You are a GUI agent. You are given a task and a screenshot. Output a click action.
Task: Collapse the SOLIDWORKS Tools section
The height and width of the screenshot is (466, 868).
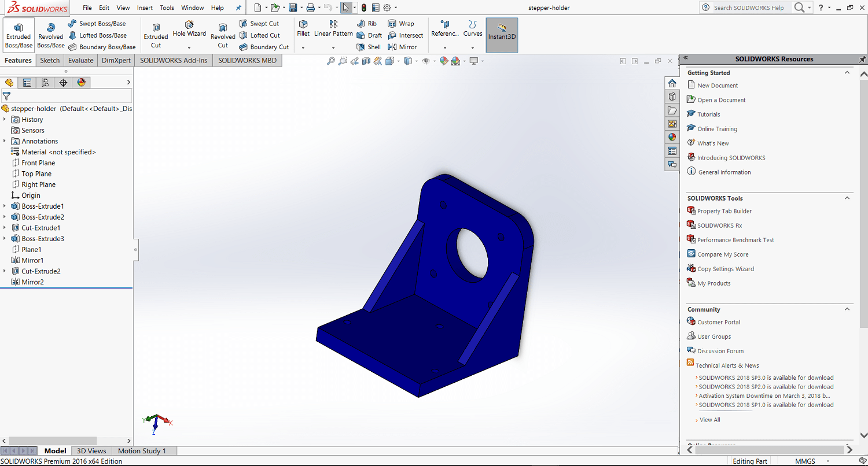[x=847, y=198]
